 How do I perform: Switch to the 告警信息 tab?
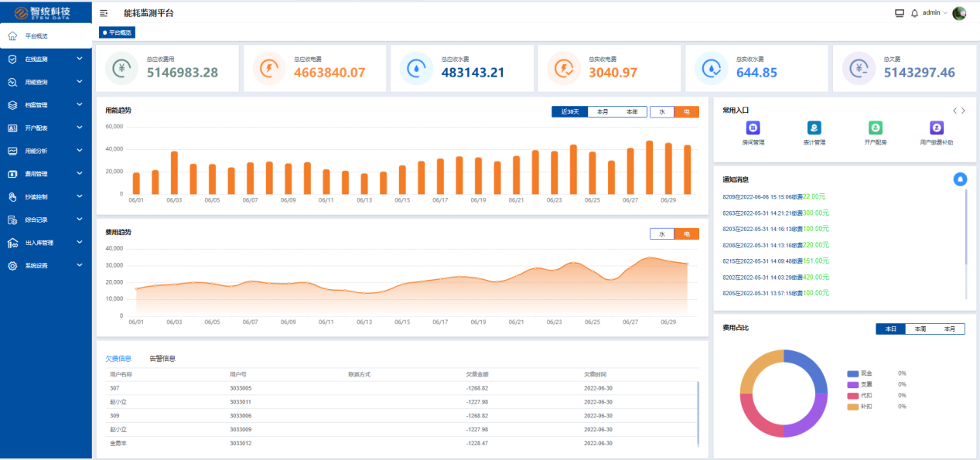[162, 359]
